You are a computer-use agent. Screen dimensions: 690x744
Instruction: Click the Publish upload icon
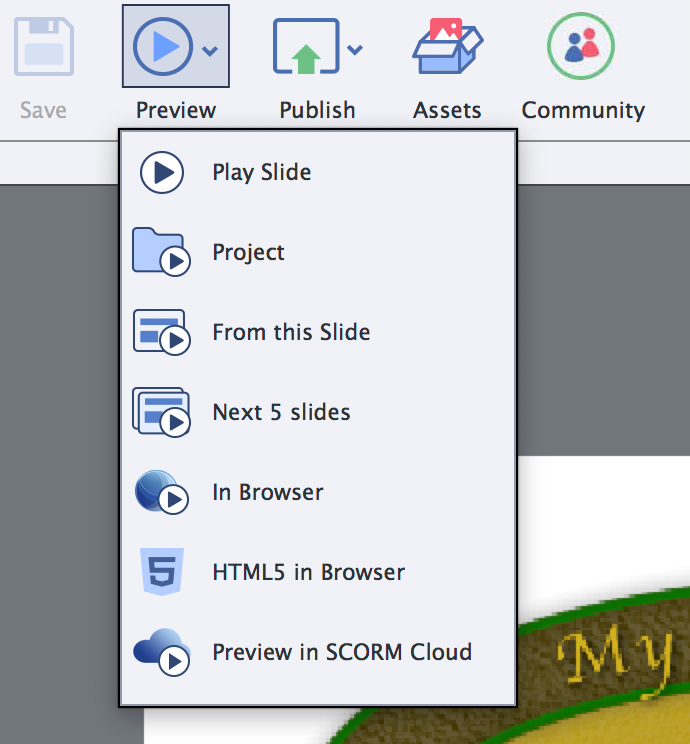click(x=305, y=46)
